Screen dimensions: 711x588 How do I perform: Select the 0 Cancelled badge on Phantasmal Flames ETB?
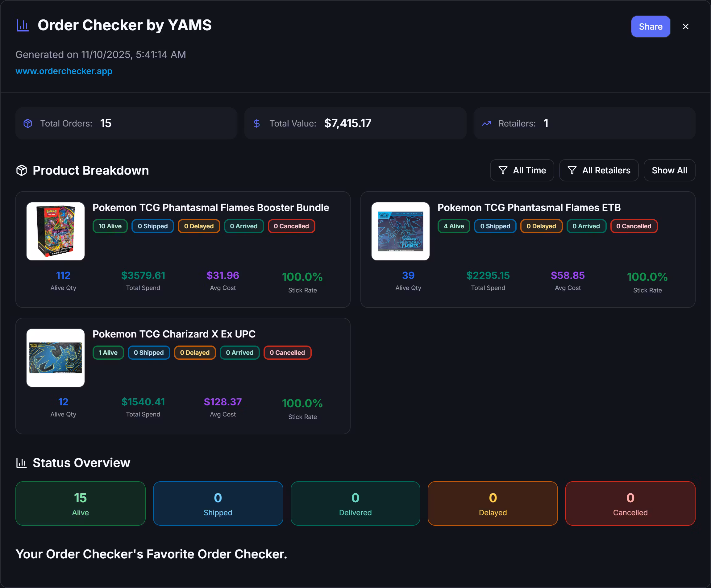tap(634, 226)
